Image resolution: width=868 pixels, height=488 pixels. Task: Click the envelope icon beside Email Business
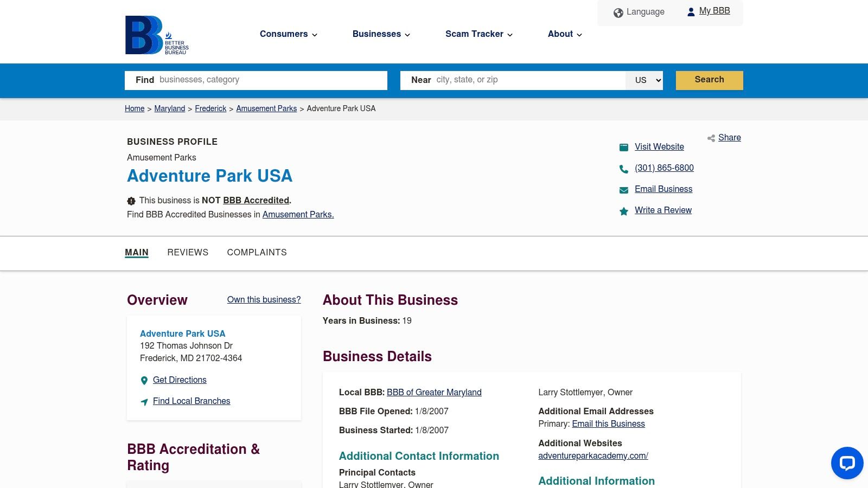624,190
